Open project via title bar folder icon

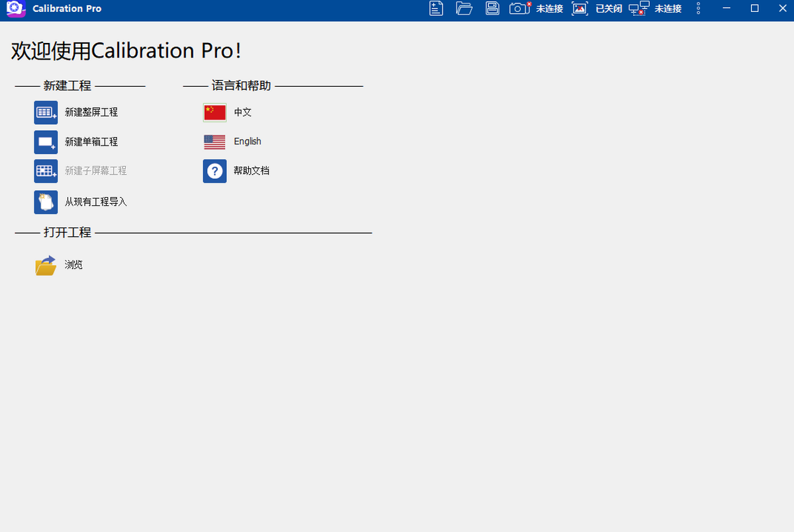pyautogui.click(x=464, y=9)
